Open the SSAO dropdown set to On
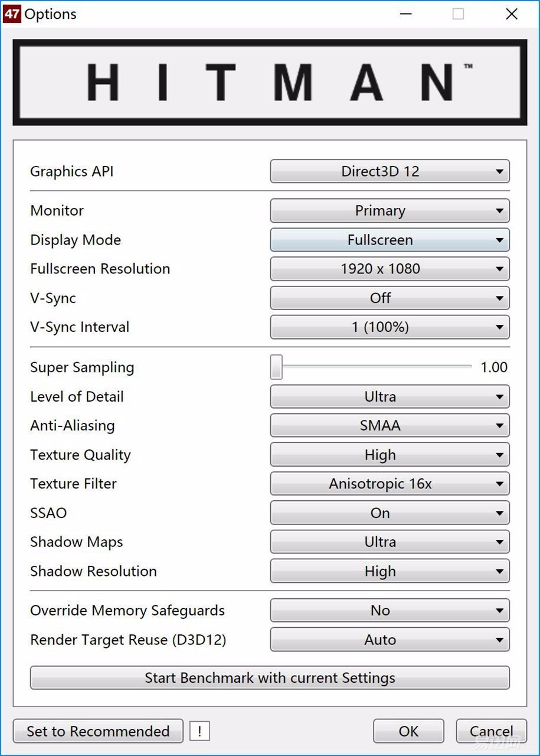540x756 pixels. [x=390, y=513]
